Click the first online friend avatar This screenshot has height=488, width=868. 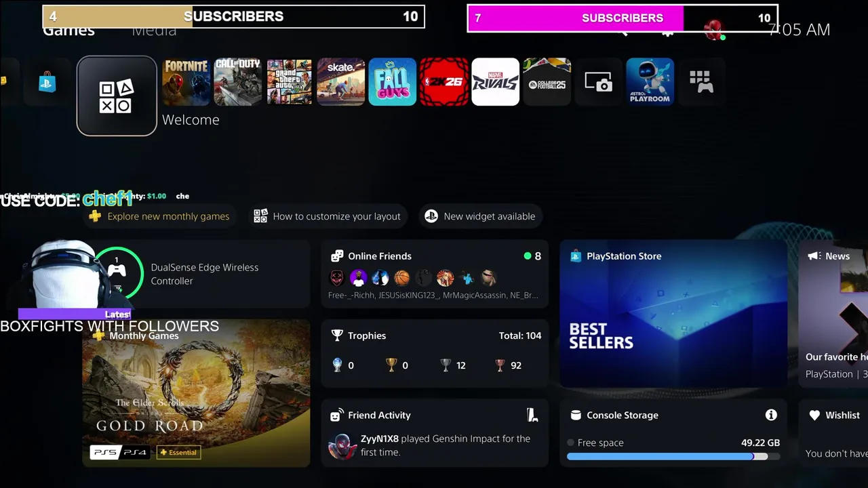pos(337,278)
